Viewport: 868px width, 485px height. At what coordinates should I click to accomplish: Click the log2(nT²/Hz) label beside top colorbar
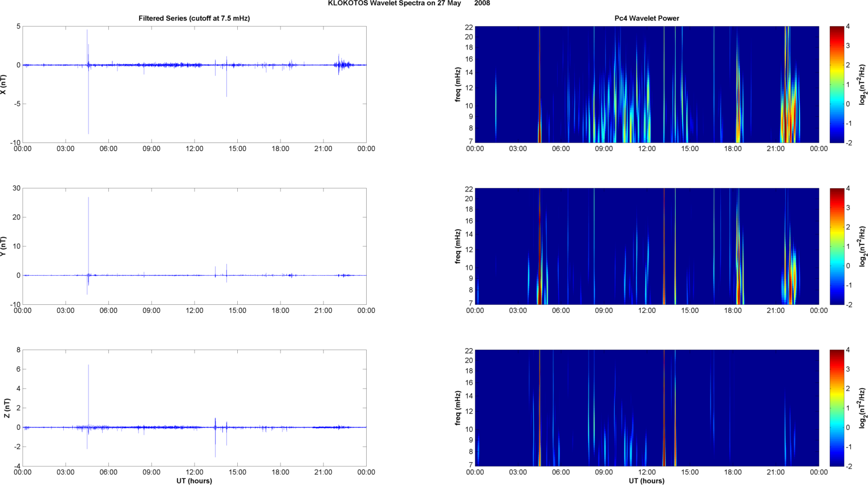[863, 84]
